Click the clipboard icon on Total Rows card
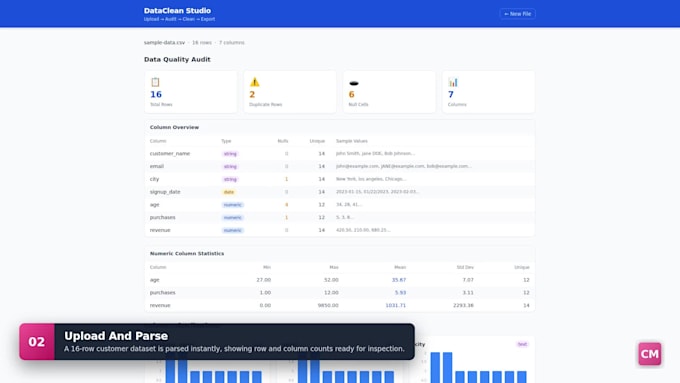Screen dimensions: 680x383 pyautogui.click(x=155, y=82)
